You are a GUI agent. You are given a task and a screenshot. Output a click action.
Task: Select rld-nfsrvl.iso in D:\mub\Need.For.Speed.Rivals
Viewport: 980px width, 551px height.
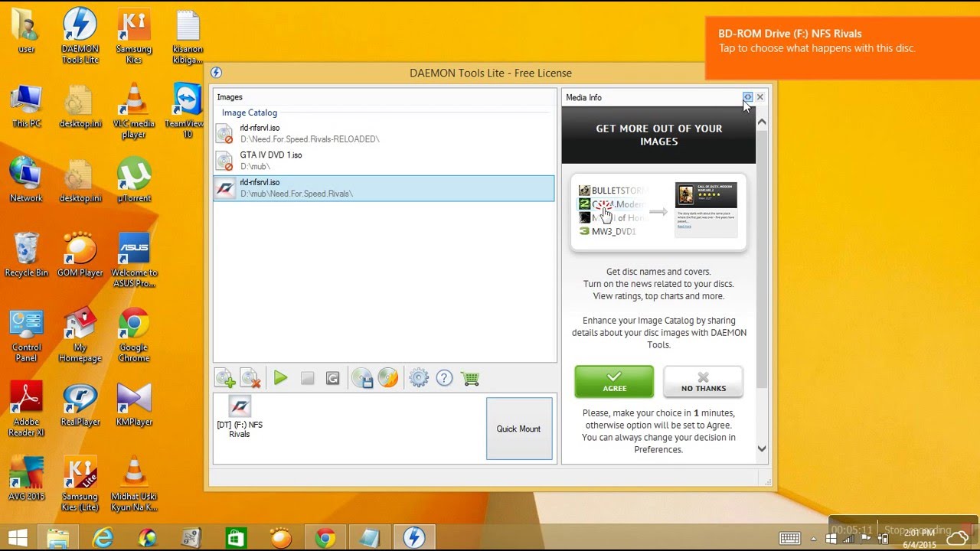[x=384, y=188]
